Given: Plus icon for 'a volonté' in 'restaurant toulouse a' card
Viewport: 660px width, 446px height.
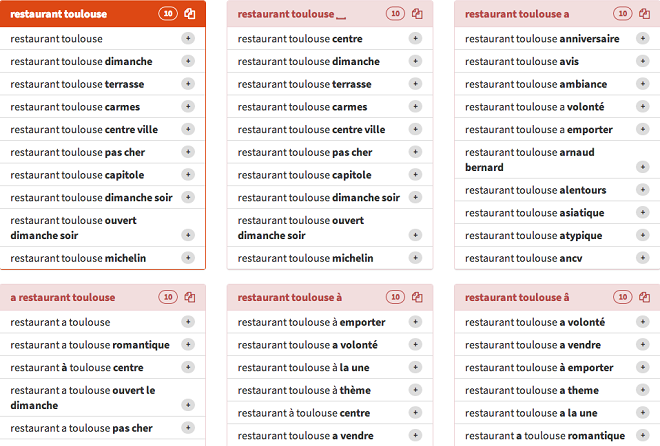Looking at the screenshot, I should tap(643, 106).
